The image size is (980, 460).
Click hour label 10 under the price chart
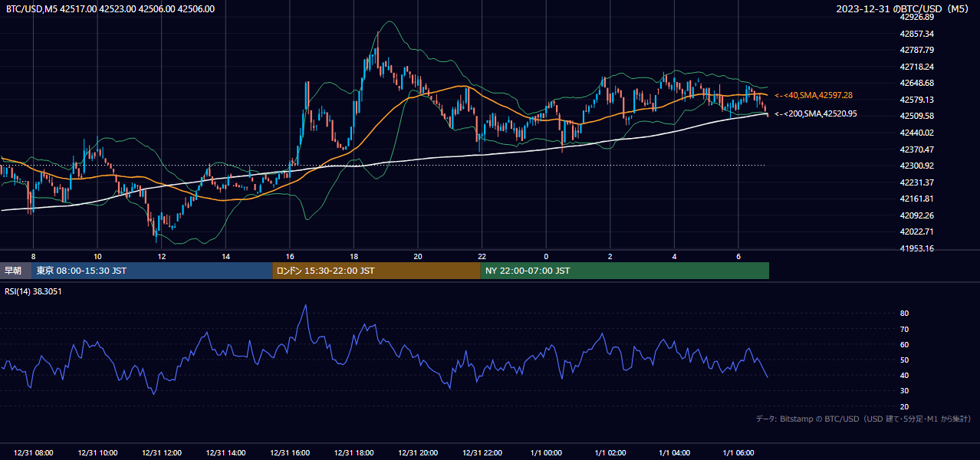[97, 256]
